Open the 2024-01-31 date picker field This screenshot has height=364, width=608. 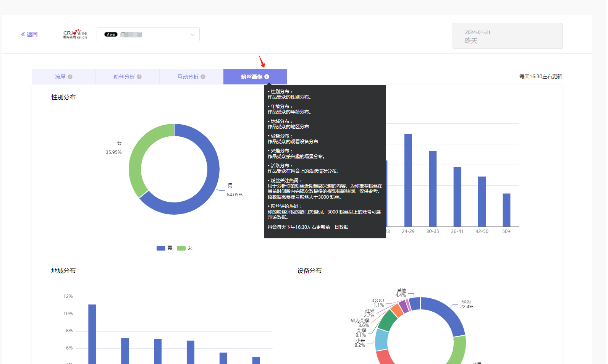point(508,36)
